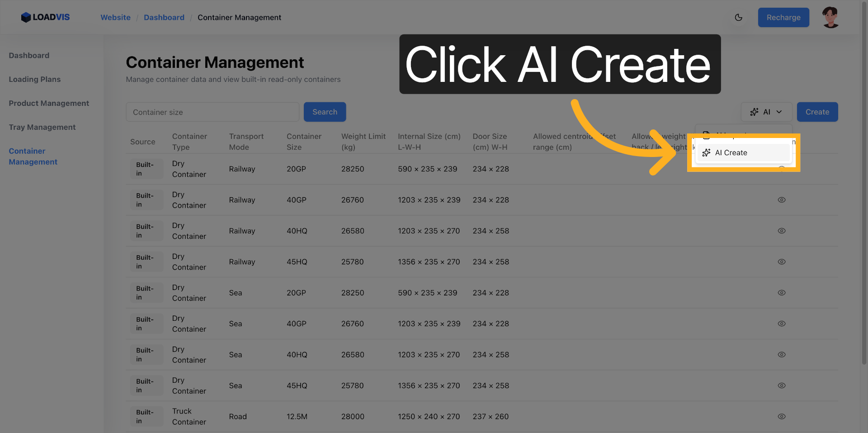Click the eye icon on the 40GP Railway row
Screen dimensions: 868x433
click(x=782, y=200)
